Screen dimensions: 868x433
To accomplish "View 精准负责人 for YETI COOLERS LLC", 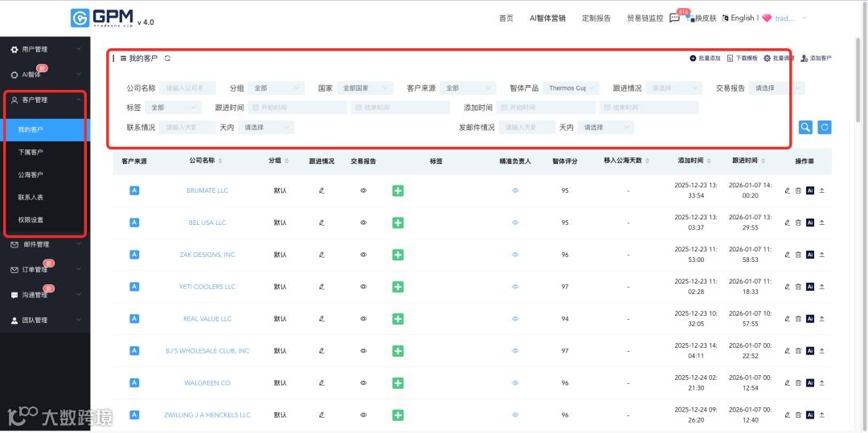I will tap(515, 287).
